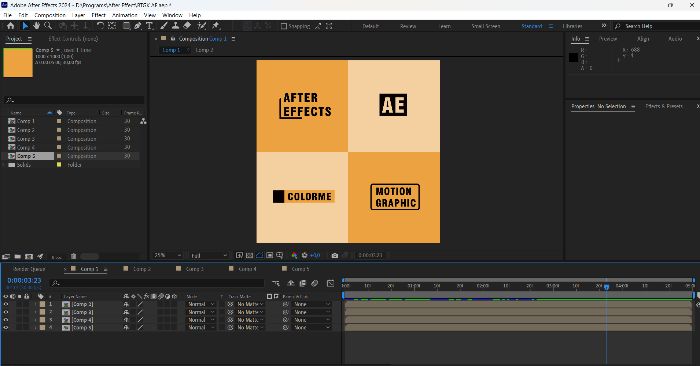Toggle collapse transformations switch for Comp 2 layer

tap(133, 304)
